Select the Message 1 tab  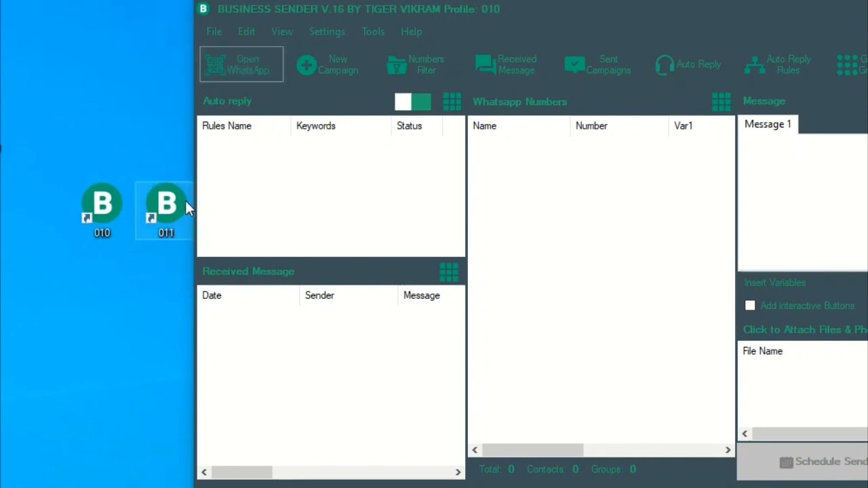768,124
